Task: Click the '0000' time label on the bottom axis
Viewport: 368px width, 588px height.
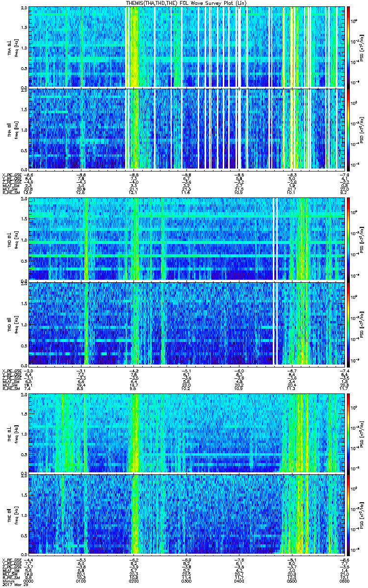Action: tap(29, 580)
